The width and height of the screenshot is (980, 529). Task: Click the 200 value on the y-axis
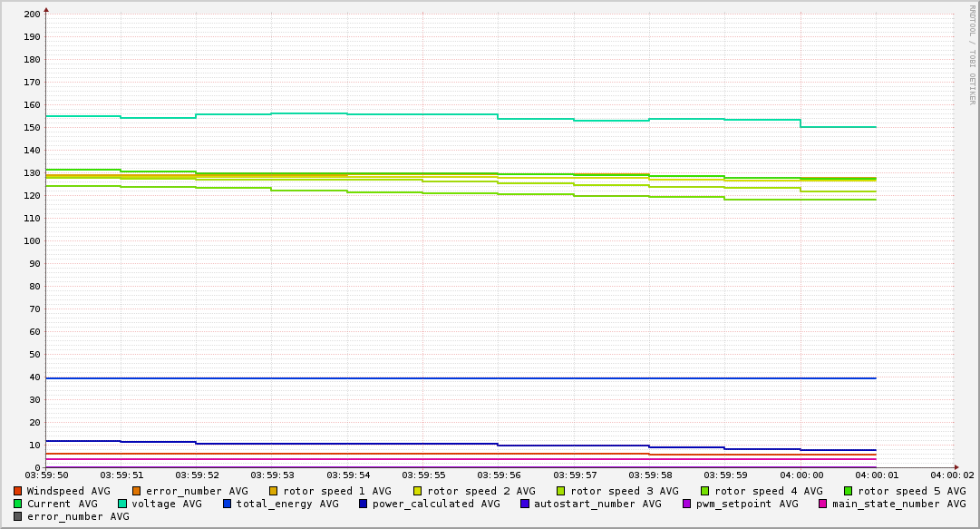(x=31, y=15)
